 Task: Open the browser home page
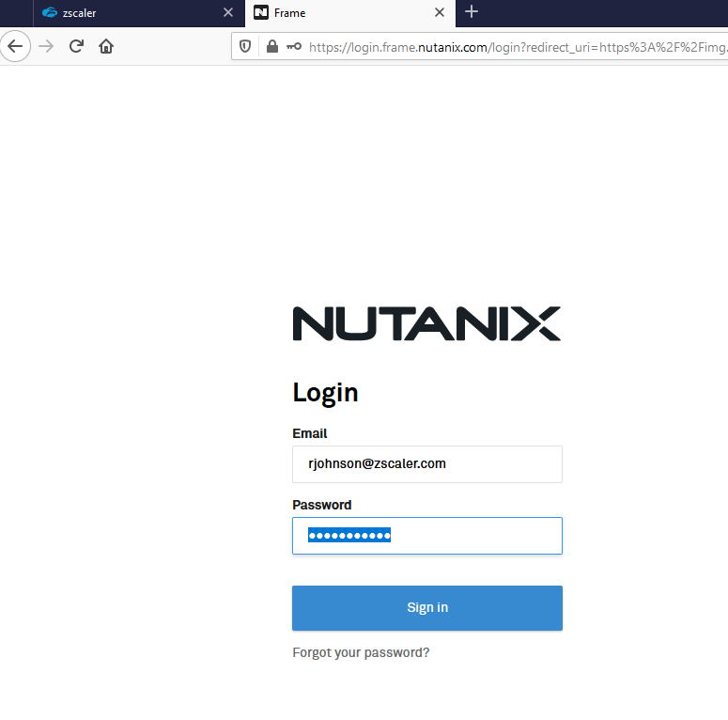[106, 46]
